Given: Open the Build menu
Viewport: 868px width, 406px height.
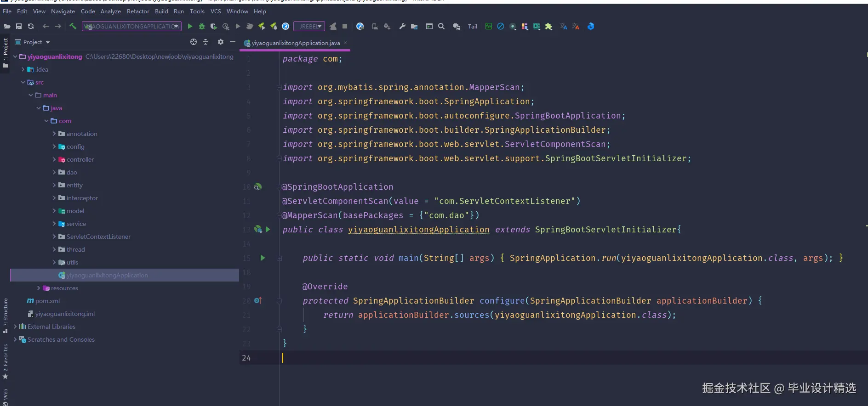Looking at the screenshot, I should pyautogui.click(x=161, y=11).
